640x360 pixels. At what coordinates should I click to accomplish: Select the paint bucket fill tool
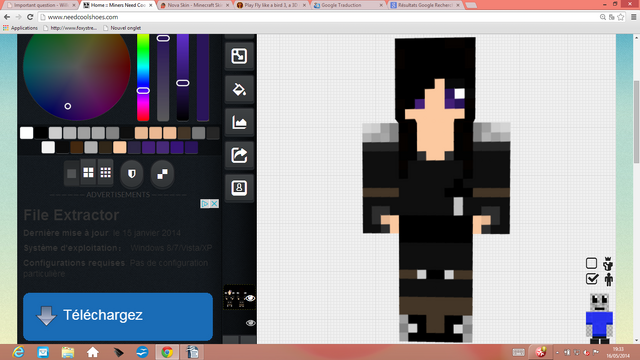coord(239,89)
